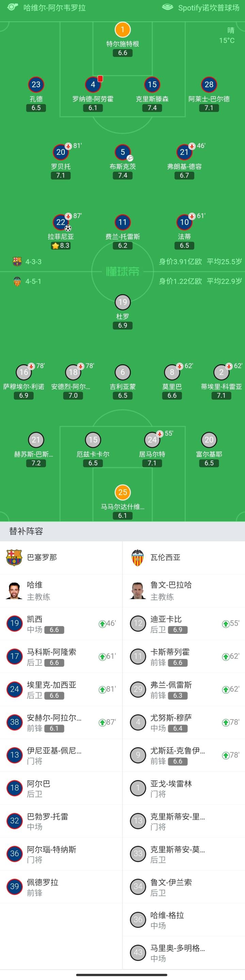245x980 pixels.
Task: Tap the red card on 罗纳德-阿劳霍
Action: [100, 79]
